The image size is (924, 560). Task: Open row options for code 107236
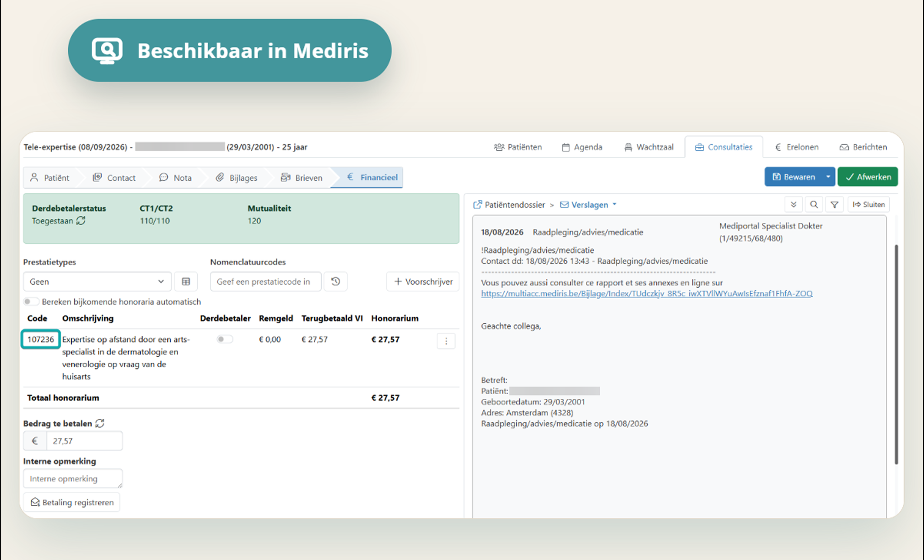point(446,341)
